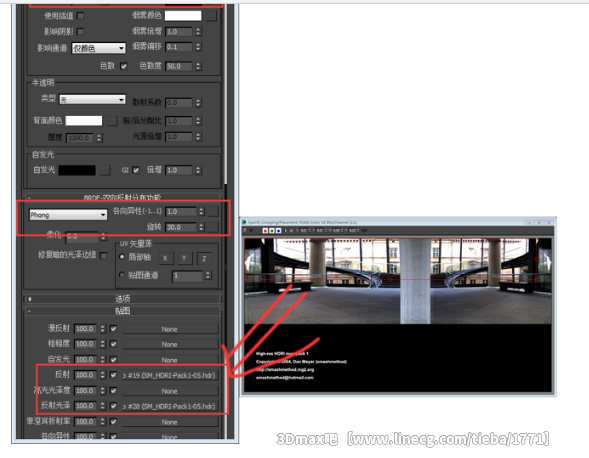Click 色散度 spinner arrows

(198, 66)
